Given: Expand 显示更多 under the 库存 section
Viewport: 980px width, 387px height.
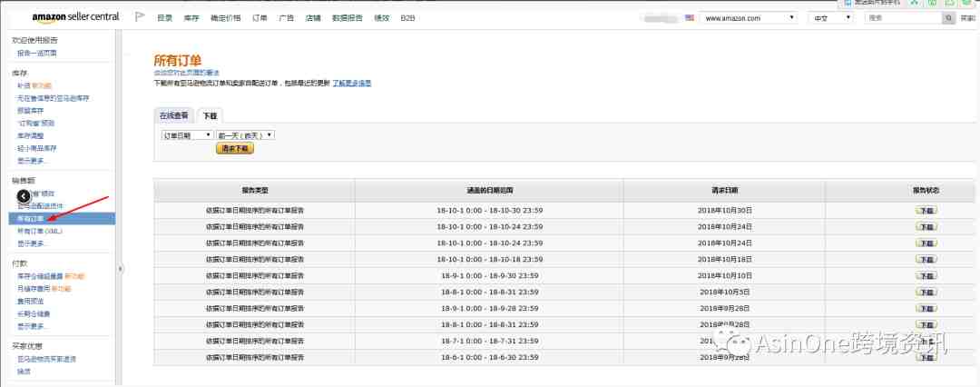Looking at the screenshot, I should (x=33, y=161).
